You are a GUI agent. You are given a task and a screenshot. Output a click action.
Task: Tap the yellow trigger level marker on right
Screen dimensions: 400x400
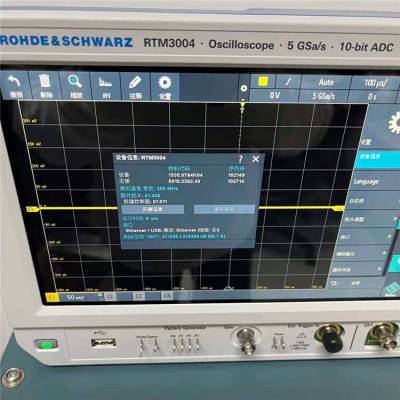pos(339,208)
